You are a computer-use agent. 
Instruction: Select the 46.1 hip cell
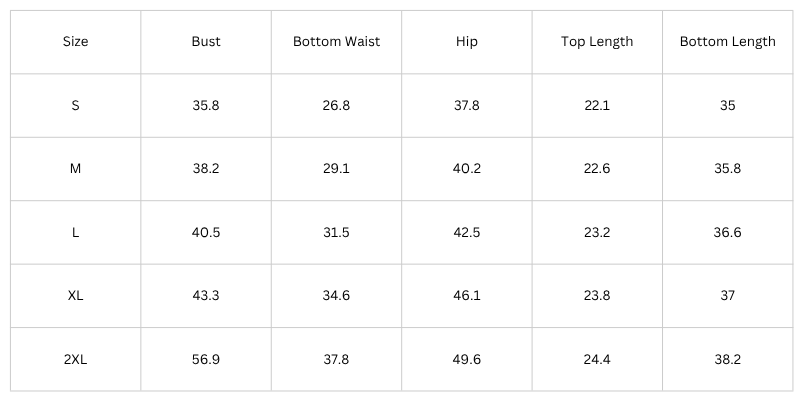(x=466, y=295)
